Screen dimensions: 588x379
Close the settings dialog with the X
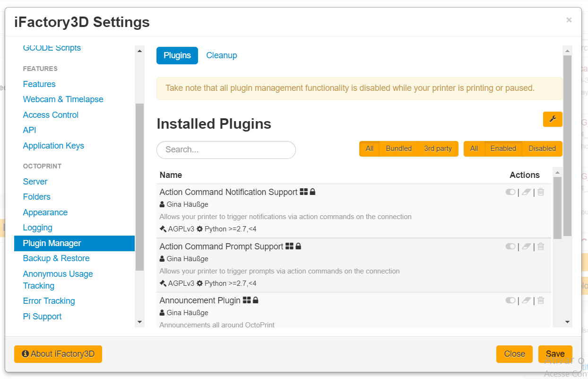[569, 20]
